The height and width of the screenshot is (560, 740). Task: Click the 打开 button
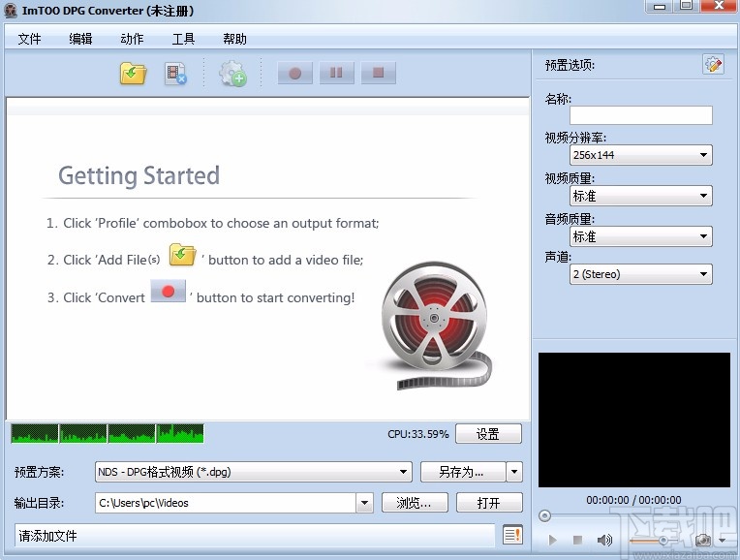point(489,503)
